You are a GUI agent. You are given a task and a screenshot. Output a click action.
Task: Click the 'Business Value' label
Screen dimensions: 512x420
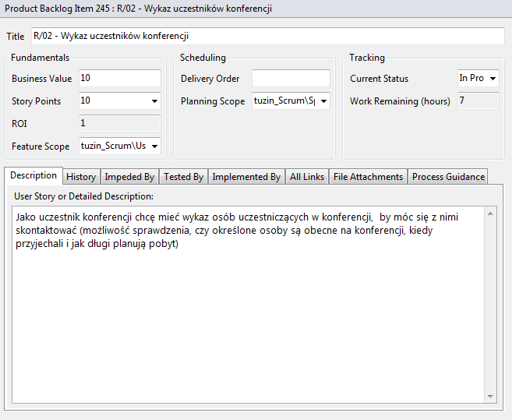(42, 79)
